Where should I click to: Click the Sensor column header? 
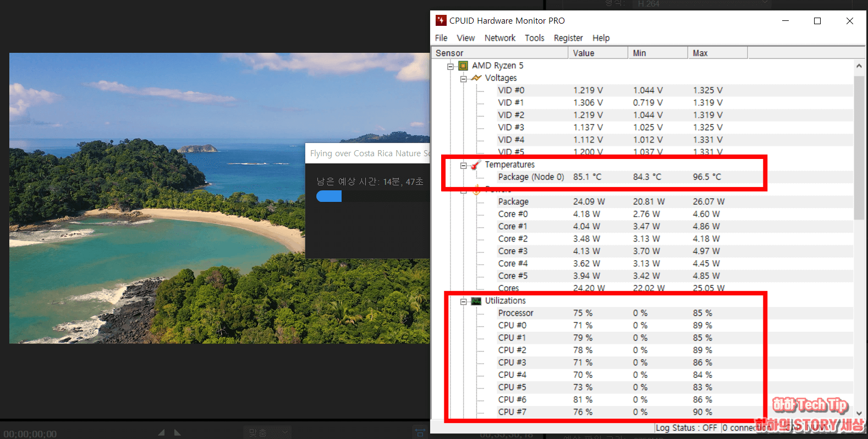[x=499, y=53]
